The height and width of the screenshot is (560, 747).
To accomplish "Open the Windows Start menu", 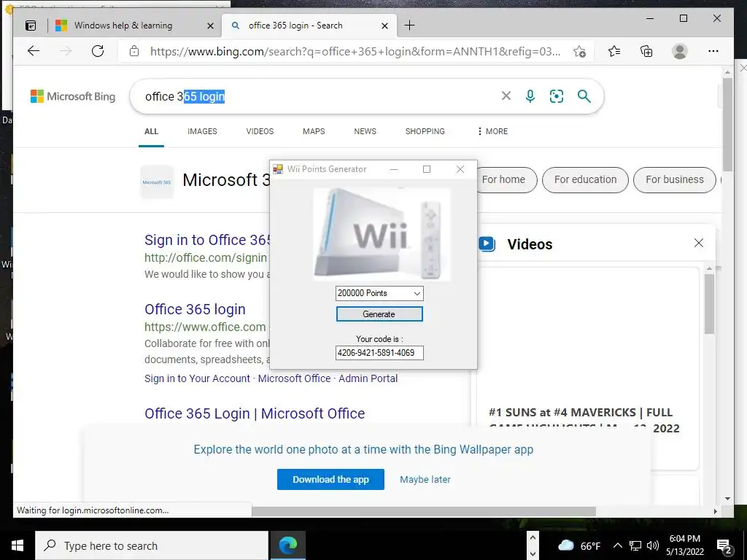I will point(18,545).
